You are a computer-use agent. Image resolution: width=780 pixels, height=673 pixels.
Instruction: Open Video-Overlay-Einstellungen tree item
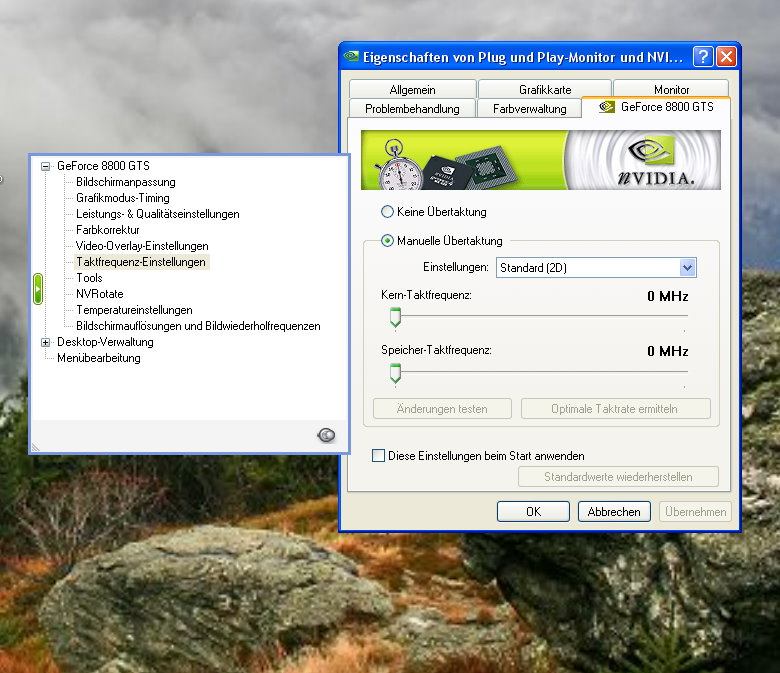142,246
